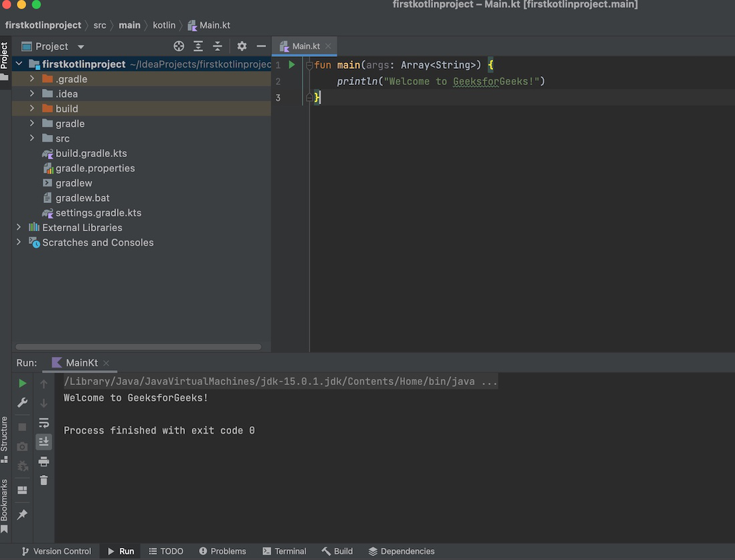Click the Collapse All icon in Project panel

(218, 46)
